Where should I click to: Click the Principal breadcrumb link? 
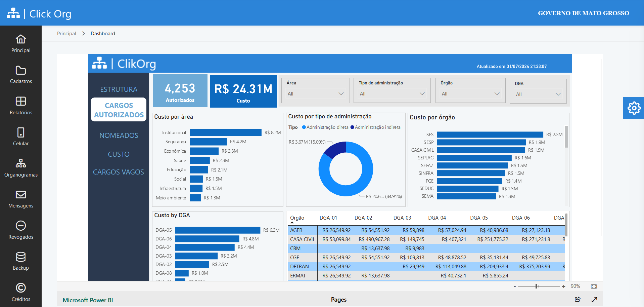coord(66,34)
